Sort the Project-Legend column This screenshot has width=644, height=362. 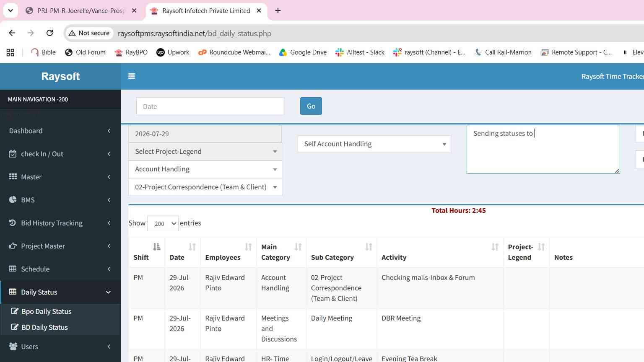(541, 247)
